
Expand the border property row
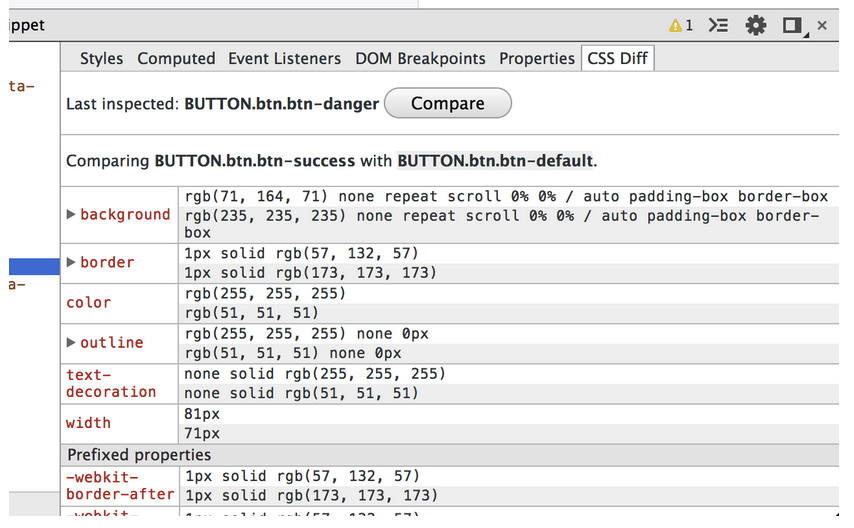coord(71,262)
